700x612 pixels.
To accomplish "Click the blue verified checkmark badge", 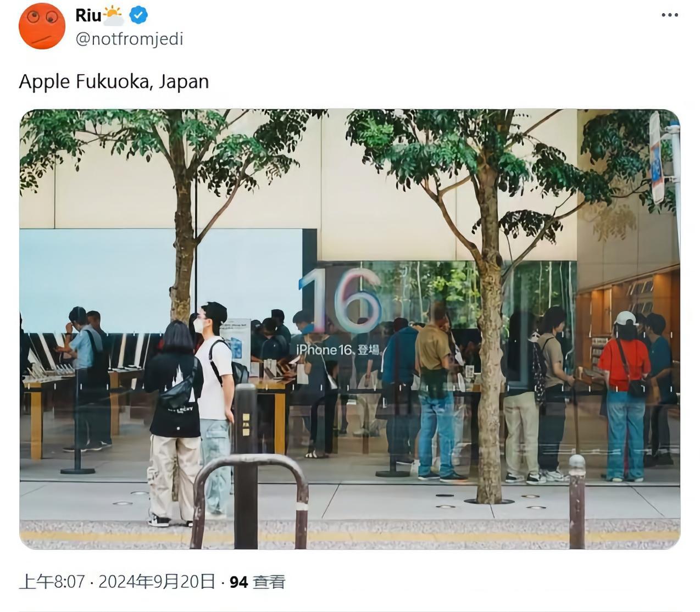I will click(138, 15).
